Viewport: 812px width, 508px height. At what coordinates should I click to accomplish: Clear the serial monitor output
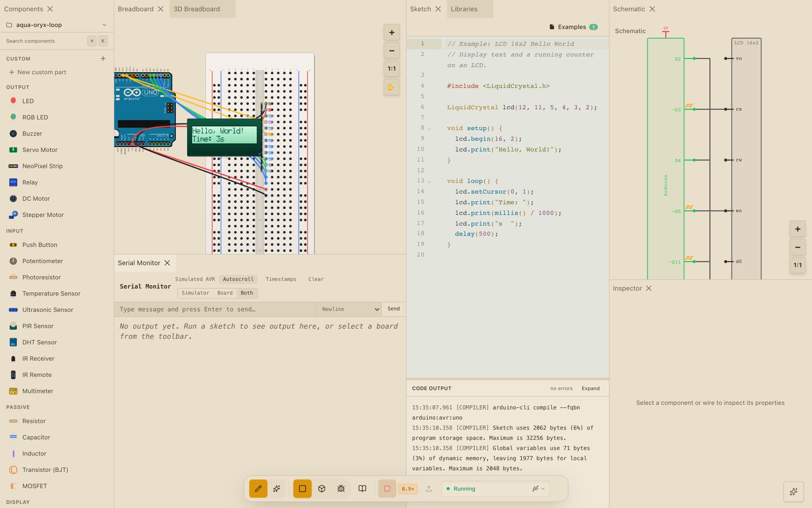click(316, 279)
